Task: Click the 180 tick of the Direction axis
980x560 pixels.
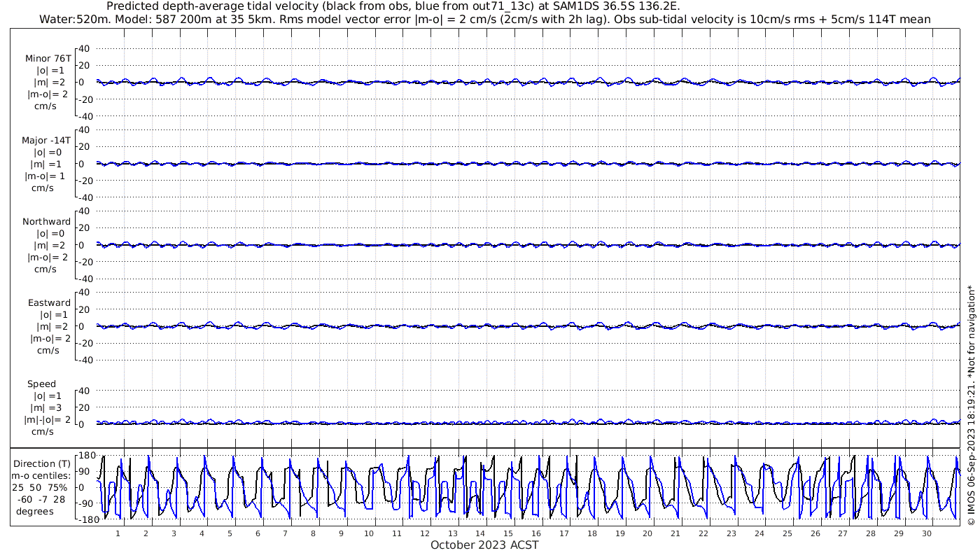Action: 86,456
